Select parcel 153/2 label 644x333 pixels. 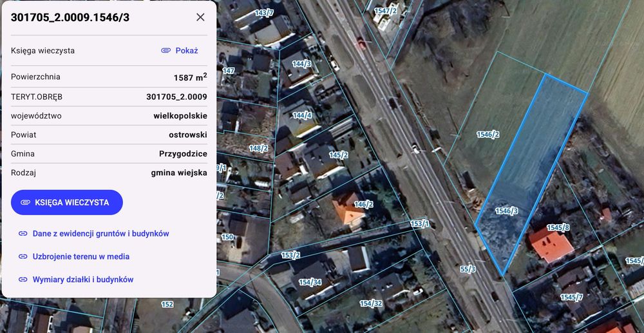tap(290, 255)
